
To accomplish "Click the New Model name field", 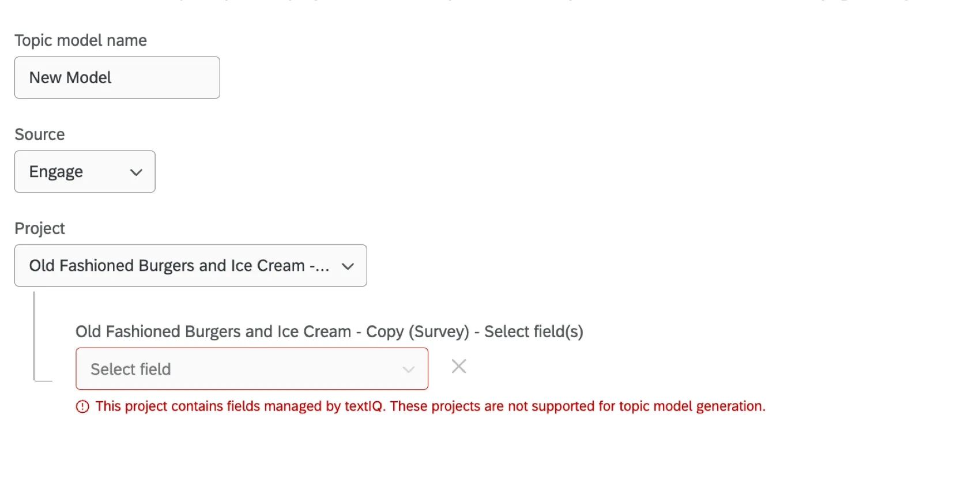I will (116, 78).
